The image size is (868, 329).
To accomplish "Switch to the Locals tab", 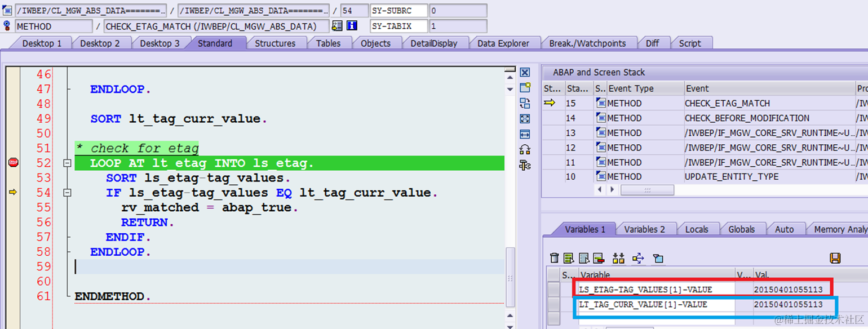I will click(x=697, y=229).
